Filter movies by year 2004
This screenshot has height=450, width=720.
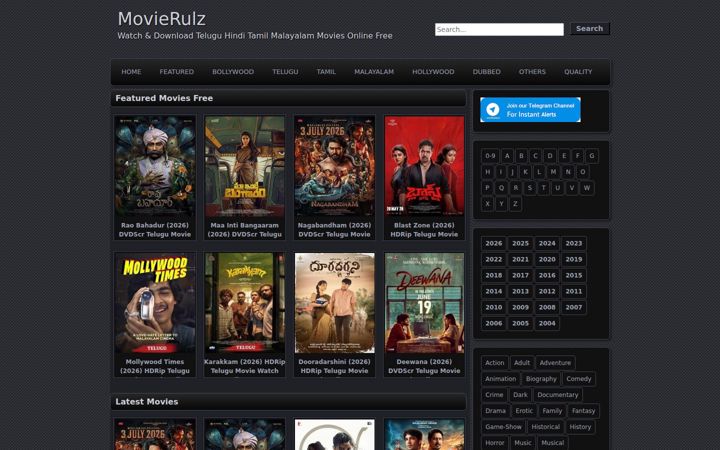click(x=547, y=323)
